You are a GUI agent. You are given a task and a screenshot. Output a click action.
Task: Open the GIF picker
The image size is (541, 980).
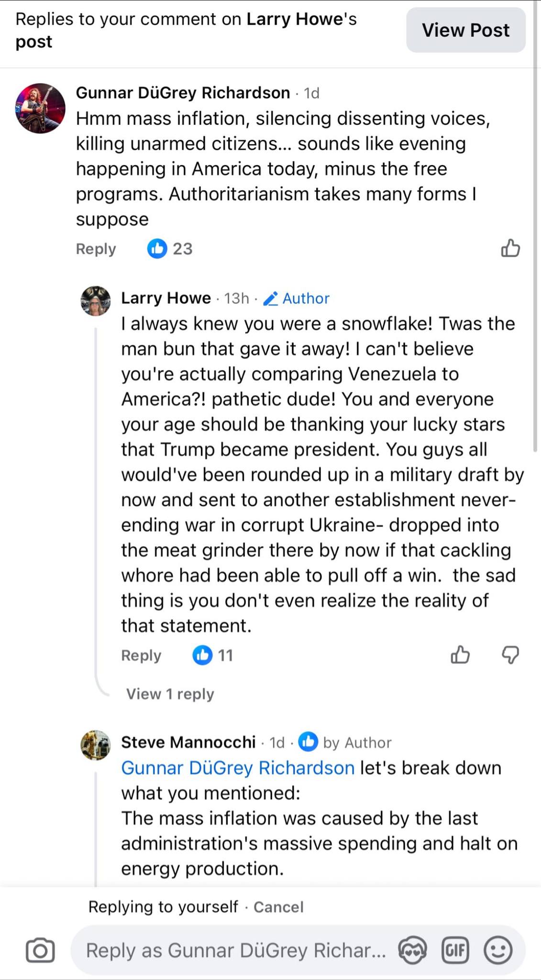pos(455,950)
